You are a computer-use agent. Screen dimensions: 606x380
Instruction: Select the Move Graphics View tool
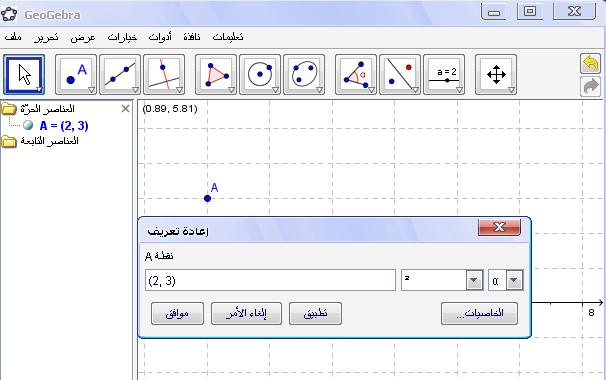click(496, 75)
